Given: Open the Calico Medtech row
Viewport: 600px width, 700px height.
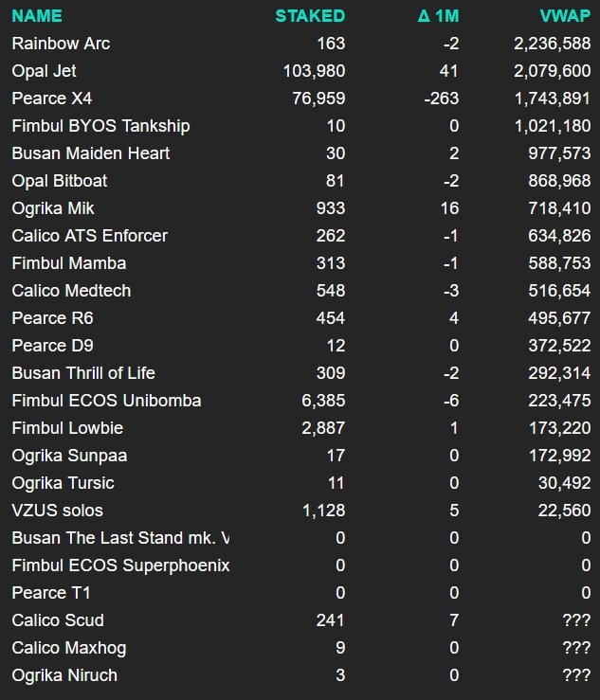Looking at the screenshot, I should [72, 291].
